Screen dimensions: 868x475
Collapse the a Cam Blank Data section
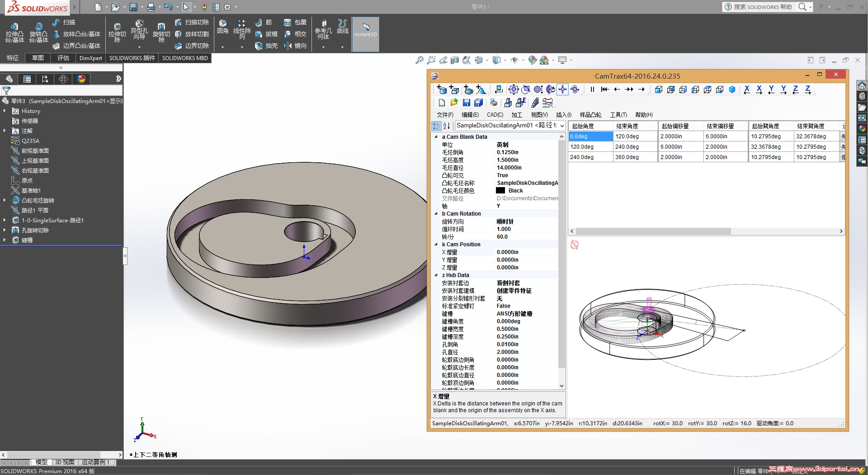(x=436, y=136)
